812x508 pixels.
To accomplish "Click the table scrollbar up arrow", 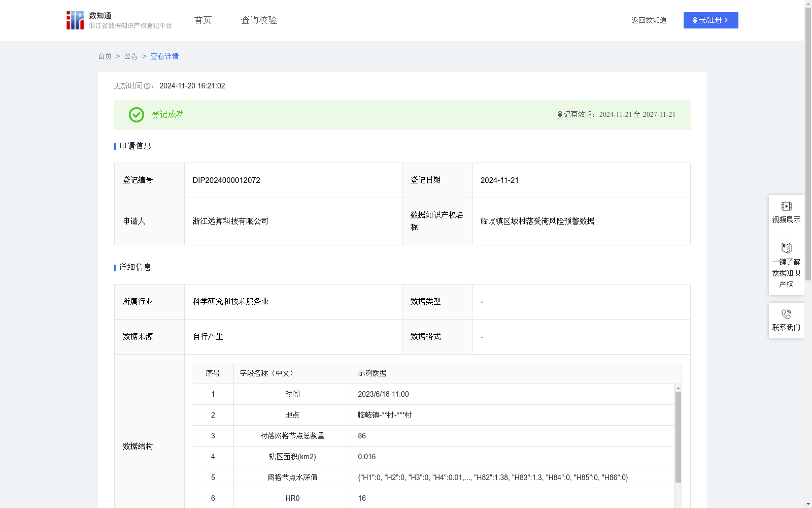I will coord(678,388).
